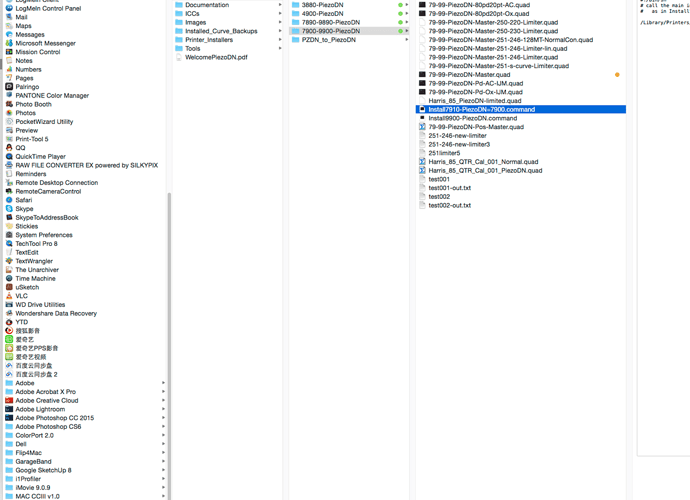Click green tag dot beside 3880-PiezoDN
This screenshot has height=500, width=690.
pyautogui.click(x=401, y=5)
